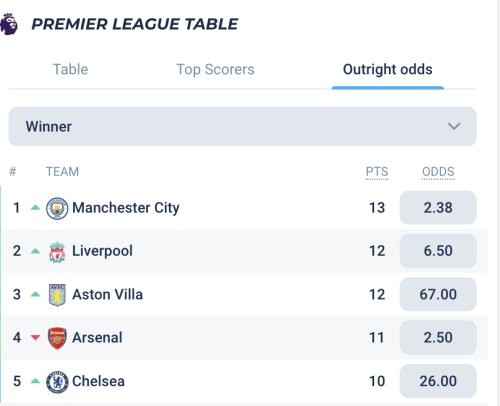
Task: Switch to the Table tab
Action: point(70,69)
